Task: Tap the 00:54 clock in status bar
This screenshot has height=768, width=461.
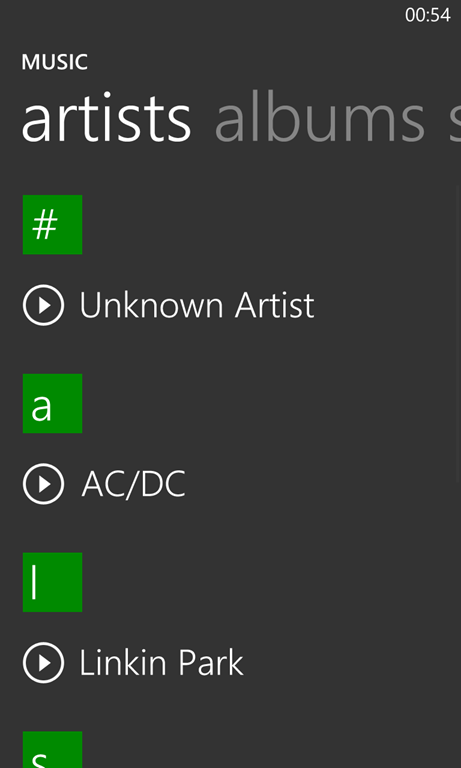Action: coord(428,15)
